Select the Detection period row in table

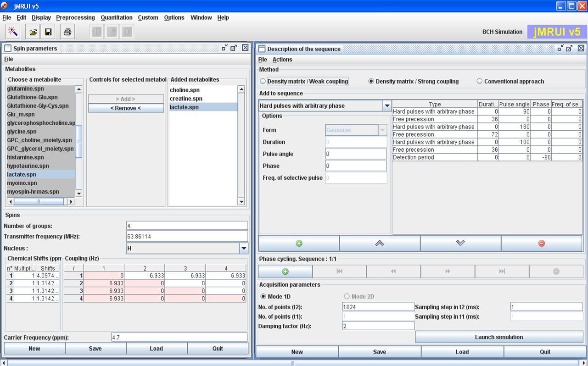(487, 157)
